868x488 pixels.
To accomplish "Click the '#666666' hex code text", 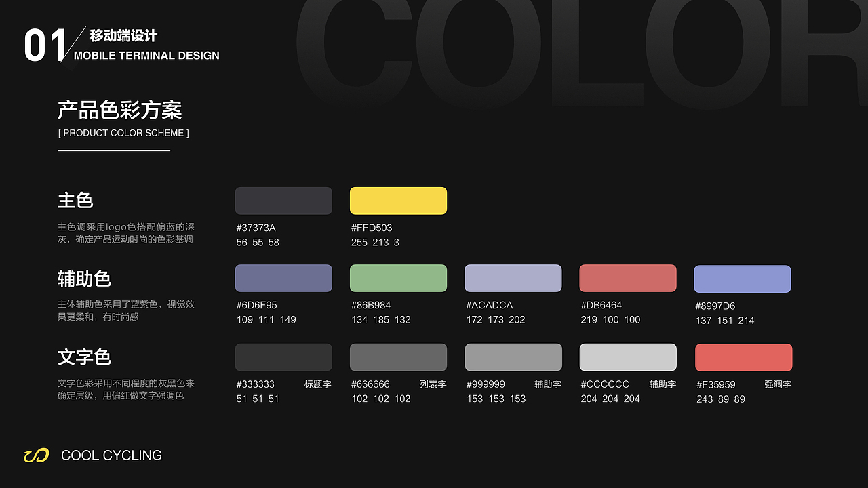I will pos(370,384).
